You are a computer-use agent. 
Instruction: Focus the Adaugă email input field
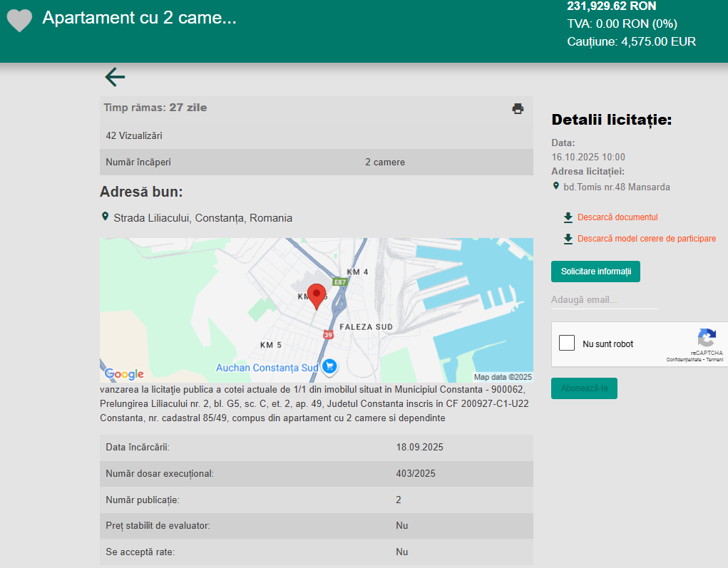point(605,300)
